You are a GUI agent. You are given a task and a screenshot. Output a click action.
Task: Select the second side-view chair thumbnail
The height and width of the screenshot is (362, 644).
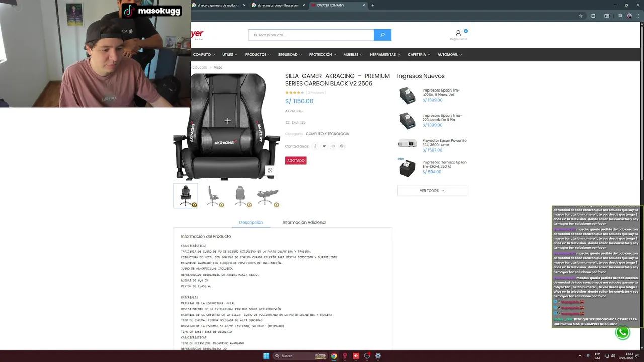(213, 196)
